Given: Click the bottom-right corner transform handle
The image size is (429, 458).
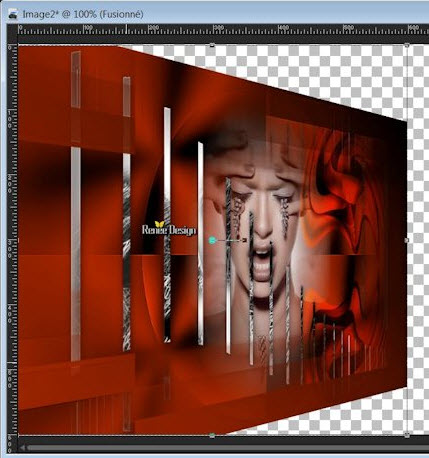Looking at the screenshot, I should click(x=407, y=435).
